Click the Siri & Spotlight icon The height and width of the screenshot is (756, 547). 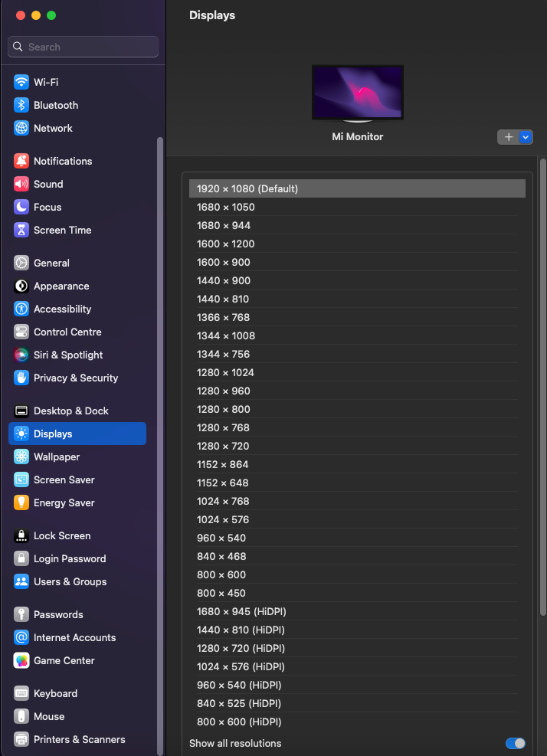click(21, 355)
